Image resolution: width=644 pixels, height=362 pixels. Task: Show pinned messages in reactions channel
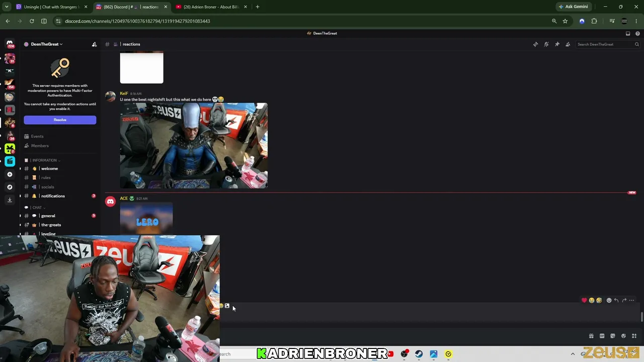point(557,44)
